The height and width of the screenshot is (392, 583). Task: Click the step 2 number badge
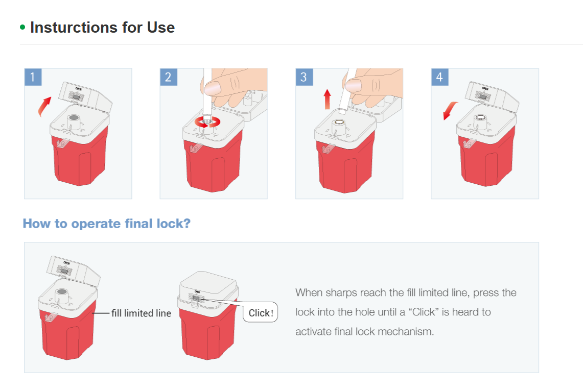[169, 77]
